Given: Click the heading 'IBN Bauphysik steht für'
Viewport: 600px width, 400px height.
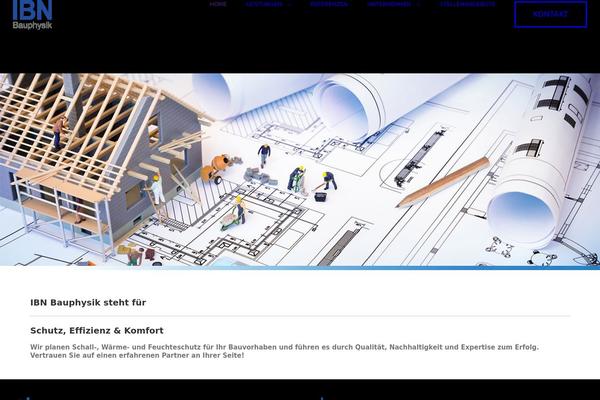Looking at the screenshot, I should click(x=88, y=301).
